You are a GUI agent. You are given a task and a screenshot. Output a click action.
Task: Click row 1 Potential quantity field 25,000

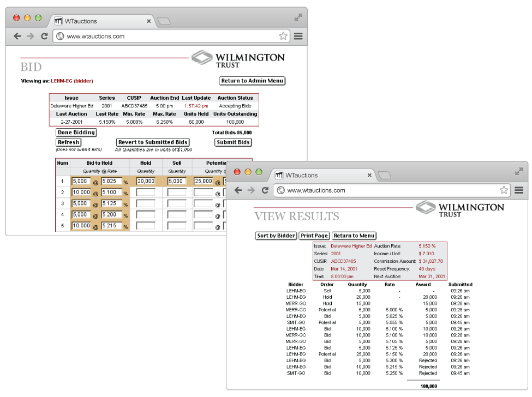203,182
